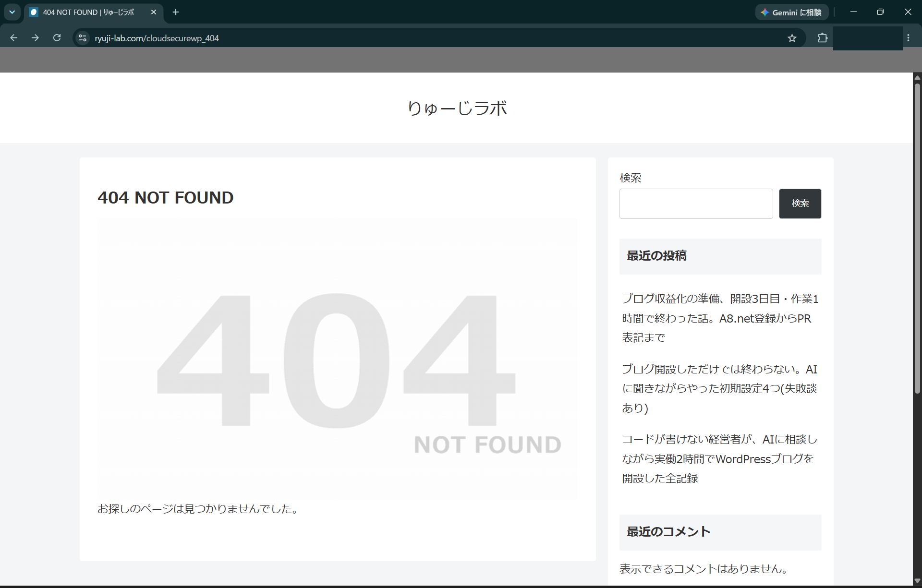
Task: Click the browser forward arrow
Action: pyautogui.click(x=35, y=38)
